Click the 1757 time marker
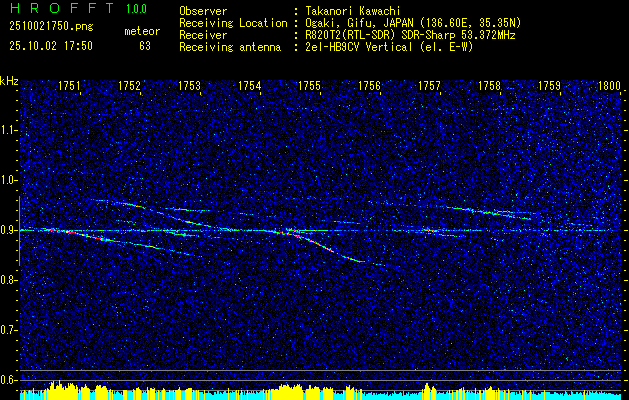The height and width of the screenshot is (400, 629). tap(429, 85)
